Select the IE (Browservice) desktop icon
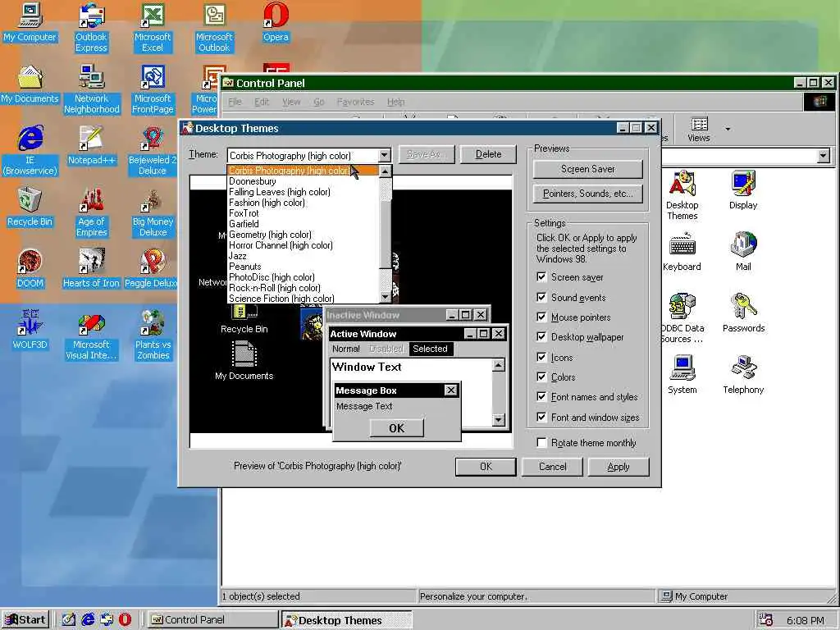The width and height of the screenshot is (840, 630). [30, 151]
